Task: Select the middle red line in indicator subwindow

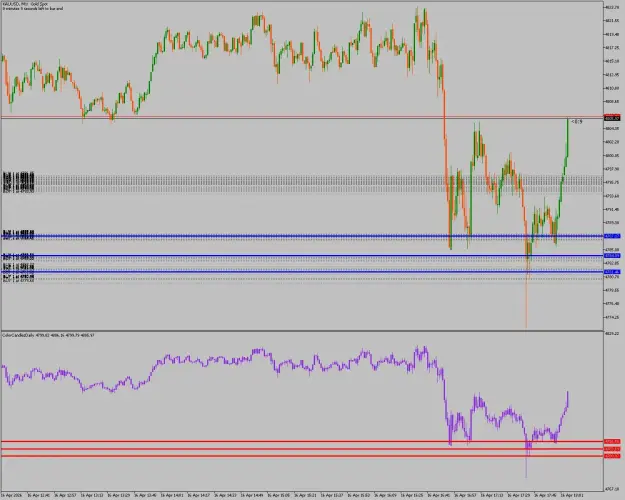Action: coord(302,449)
